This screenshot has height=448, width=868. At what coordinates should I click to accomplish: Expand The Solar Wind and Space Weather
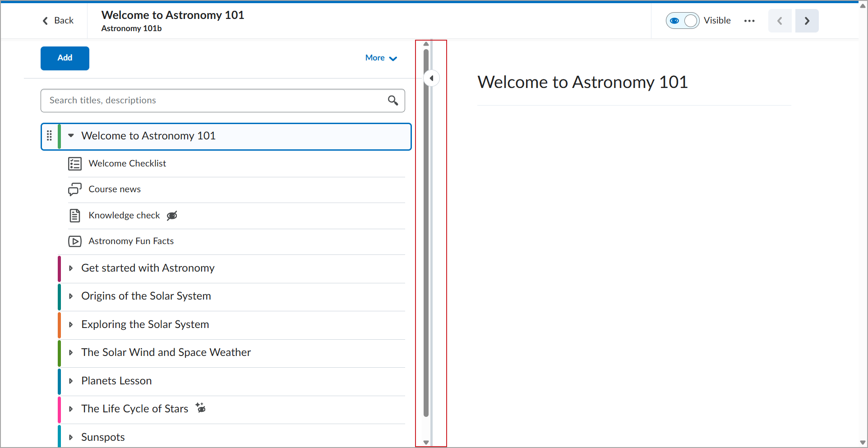[x=71, y=353]
